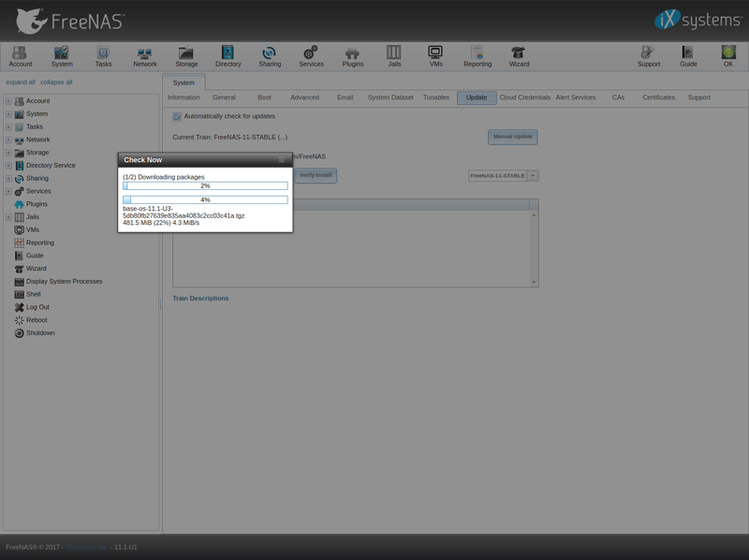Open the Reporting toolbar icon
749x560 pixels.
pyautogui.click(x=477, y=56)
